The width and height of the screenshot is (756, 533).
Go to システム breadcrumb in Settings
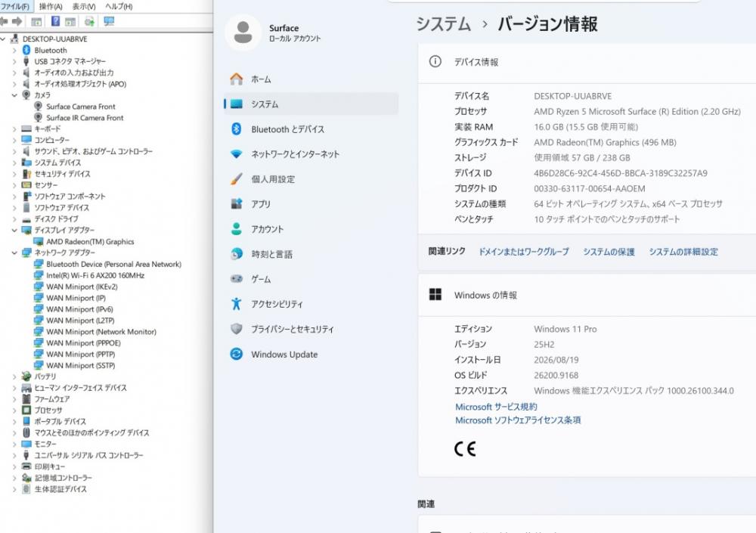(x=444, y=23)
